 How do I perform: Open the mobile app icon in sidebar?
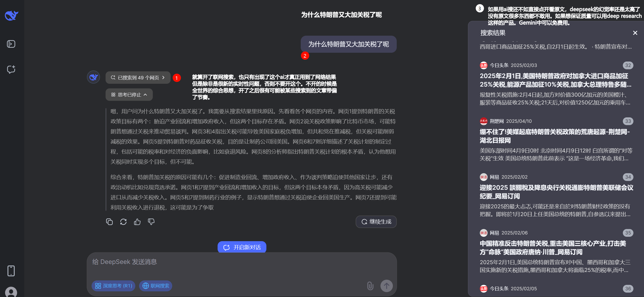11,271
